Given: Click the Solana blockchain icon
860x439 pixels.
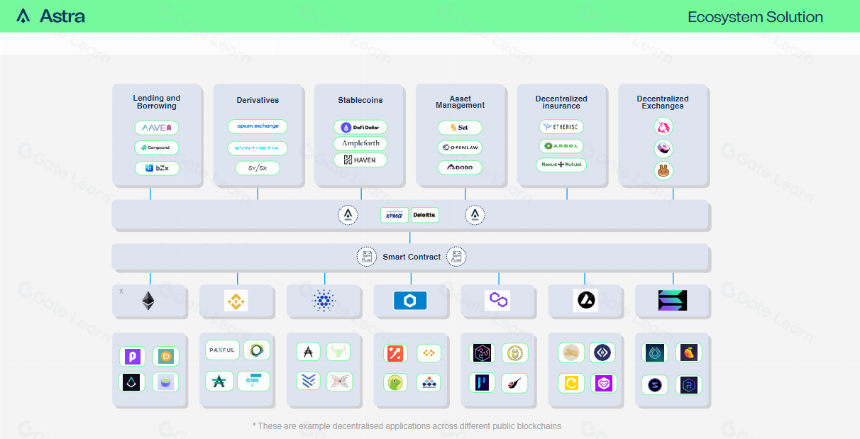Looking at the screenshot, I should [x=672, y=300].
